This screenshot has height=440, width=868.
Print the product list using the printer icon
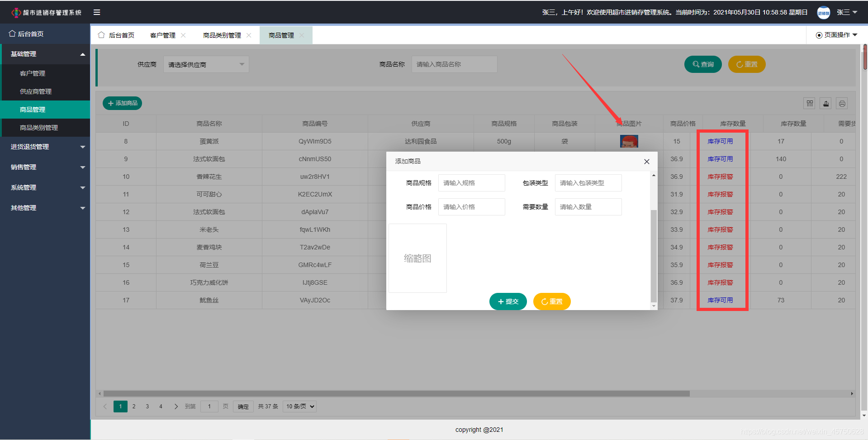pyautogui.click(x=842, y=103)
